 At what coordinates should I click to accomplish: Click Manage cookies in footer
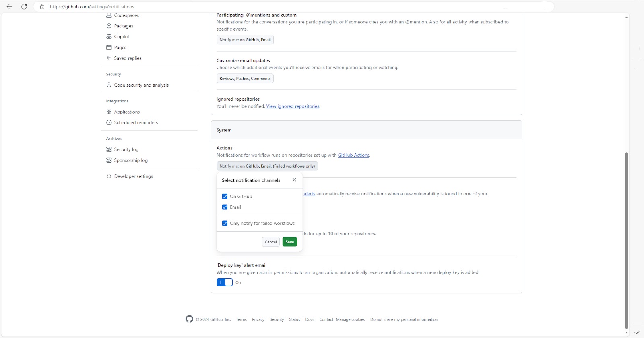click(351, 319)
